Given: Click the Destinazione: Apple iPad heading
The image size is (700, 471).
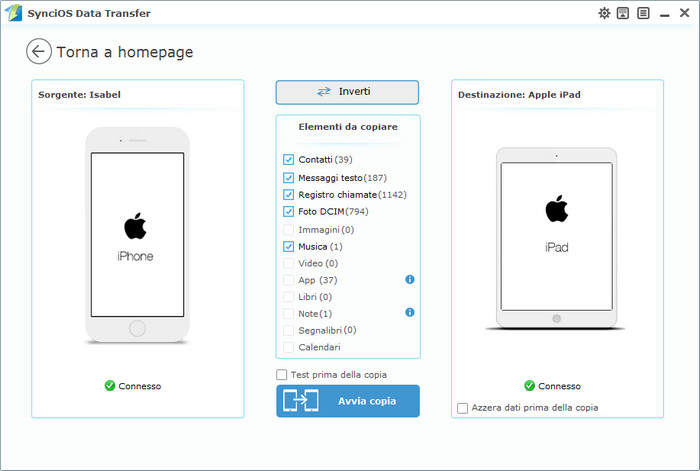Looking at the screenshot, I should tap(519, 95).
